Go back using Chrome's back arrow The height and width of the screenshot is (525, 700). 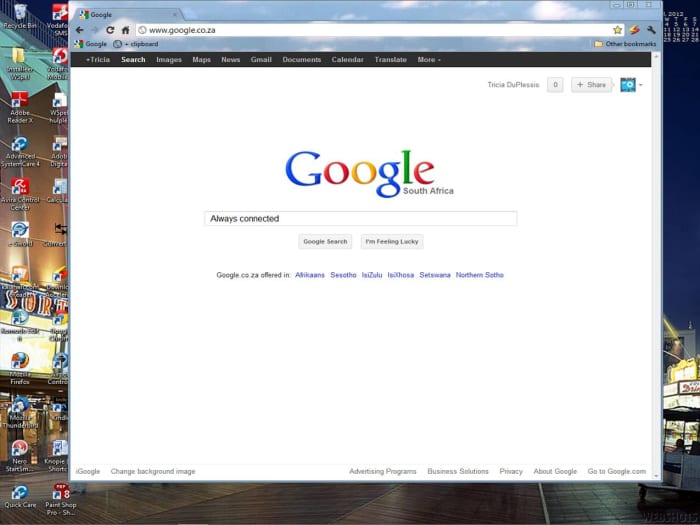pos(80,30)
